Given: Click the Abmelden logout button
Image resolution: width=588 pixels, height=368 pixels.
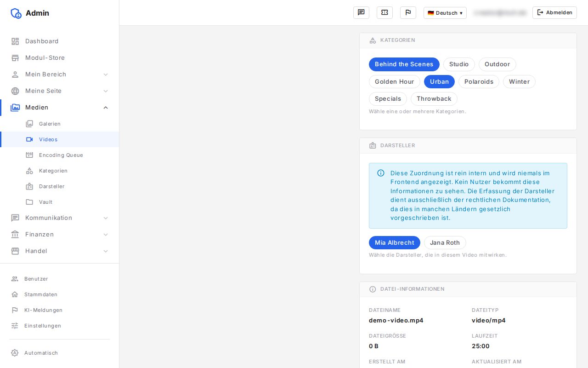Looking at the screenshot, I should pyautogui.click(x=554, y=12).
